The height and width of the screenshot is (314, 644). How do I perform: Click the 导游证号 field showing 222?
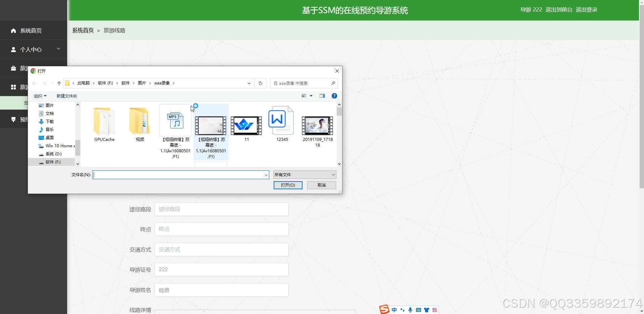[221, 270]
